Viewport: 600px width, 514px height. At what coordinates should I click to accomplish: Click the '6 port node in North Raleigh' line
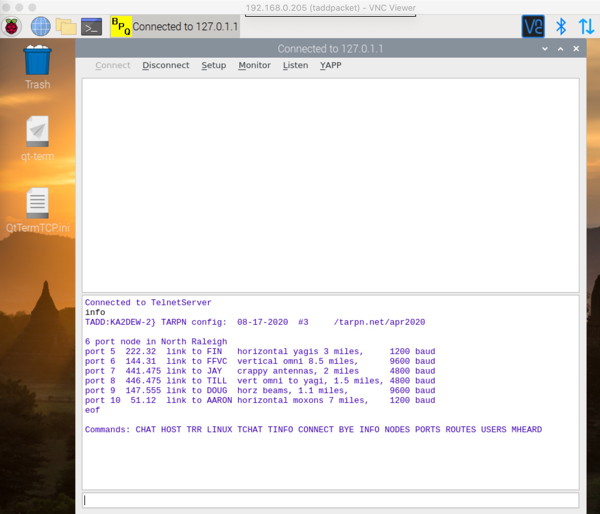click(156, 341)
